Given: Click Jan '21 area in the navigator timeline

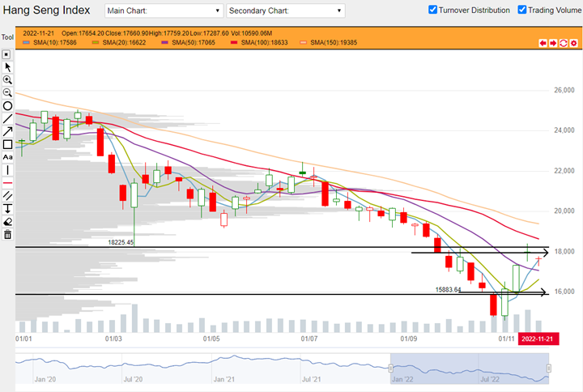Looking at the screenshot, I should tap(223, 378).
